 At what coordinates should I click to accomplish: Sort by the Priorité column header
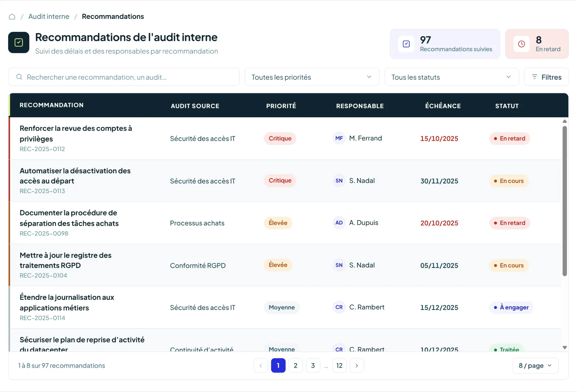coord(281,106)
